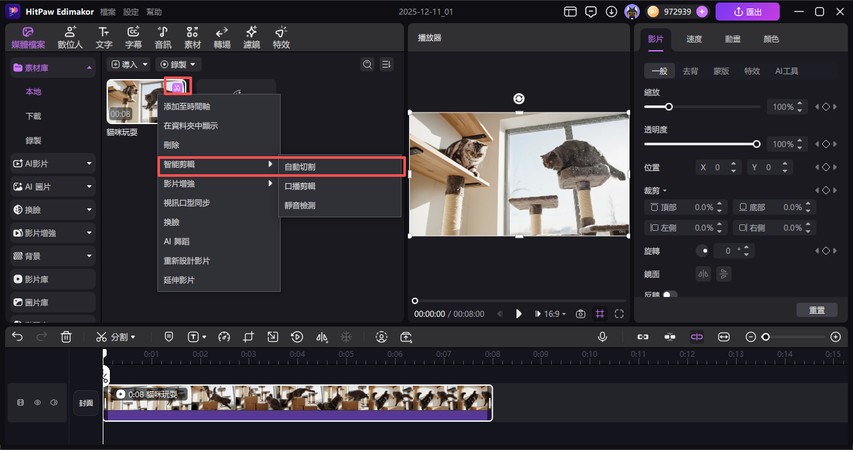Toggle the opacity keyframe diamond
Viewport: 853px width, 450px height.
(x=826, y=144)
